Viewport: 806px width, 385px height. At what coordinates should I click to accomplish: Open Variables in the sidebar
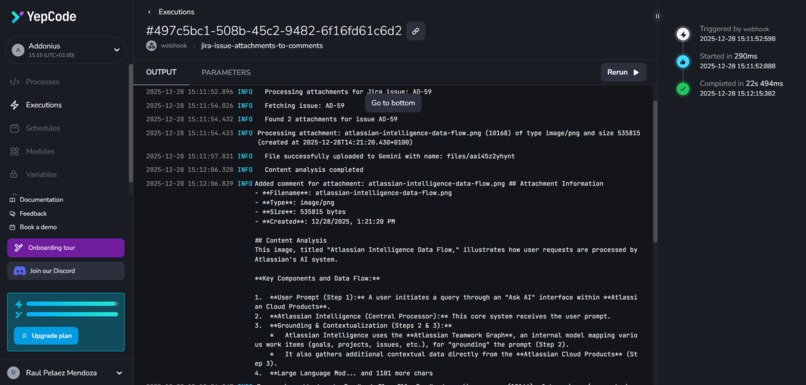tap(41, 174)
